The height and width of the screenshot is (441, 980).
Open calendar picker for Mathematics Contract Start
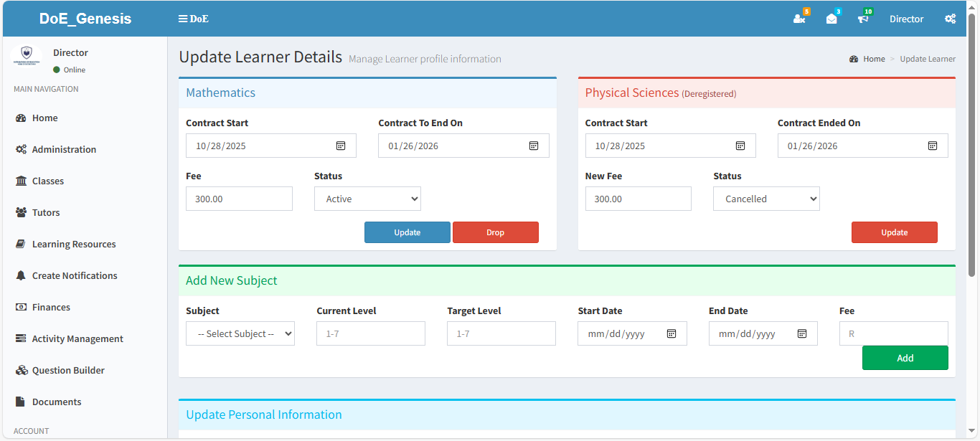[341, 146]
